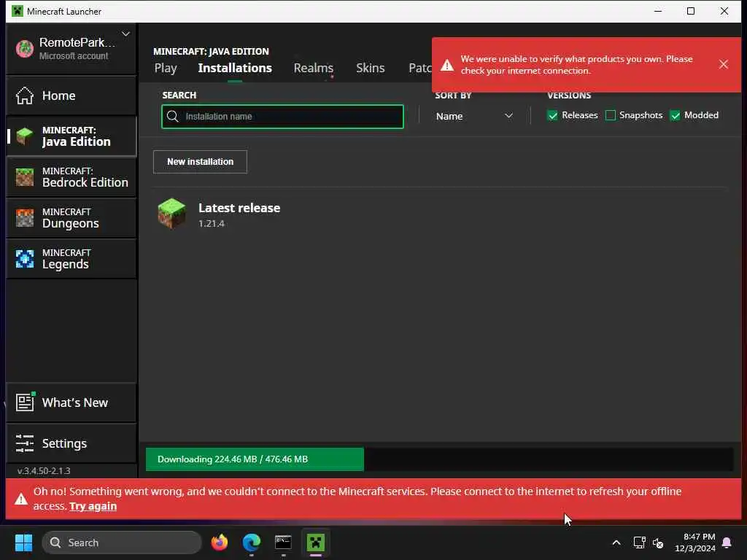The height and width of the screenshot is (560, 747).
Task: Open the terminal window from the taskbar
Action: [x=283, y=542]
